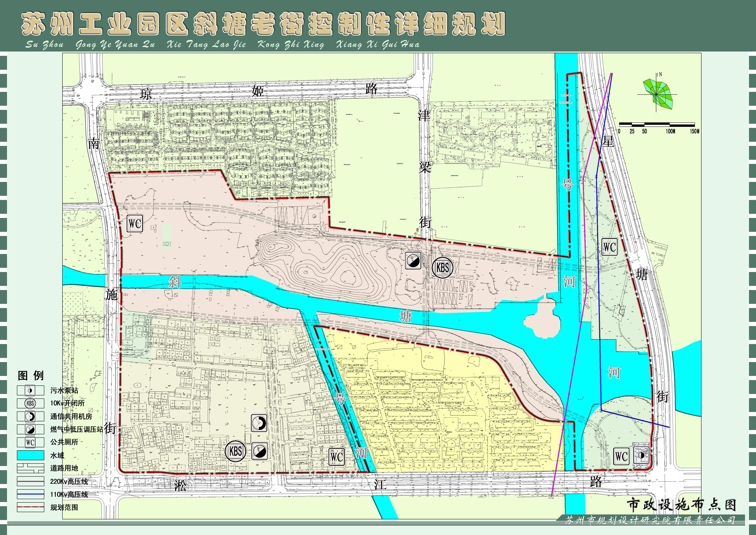Click the cyan 水域 legend swatch

tap(30, 455)
